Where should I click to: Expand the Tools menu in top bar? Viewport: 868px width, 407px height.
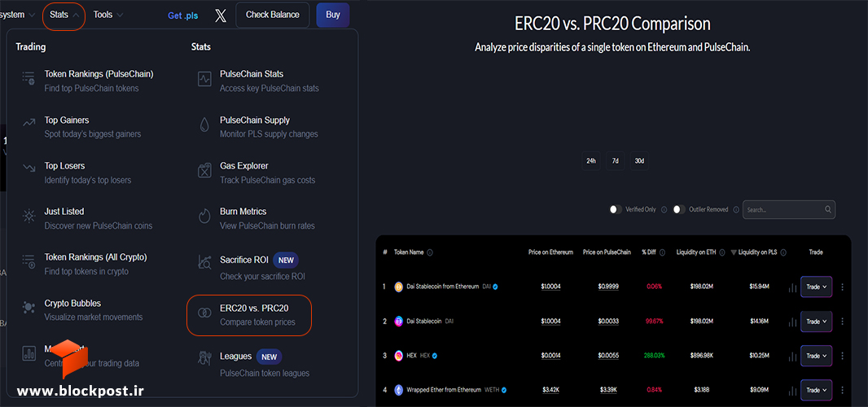(x=108, y=15)
